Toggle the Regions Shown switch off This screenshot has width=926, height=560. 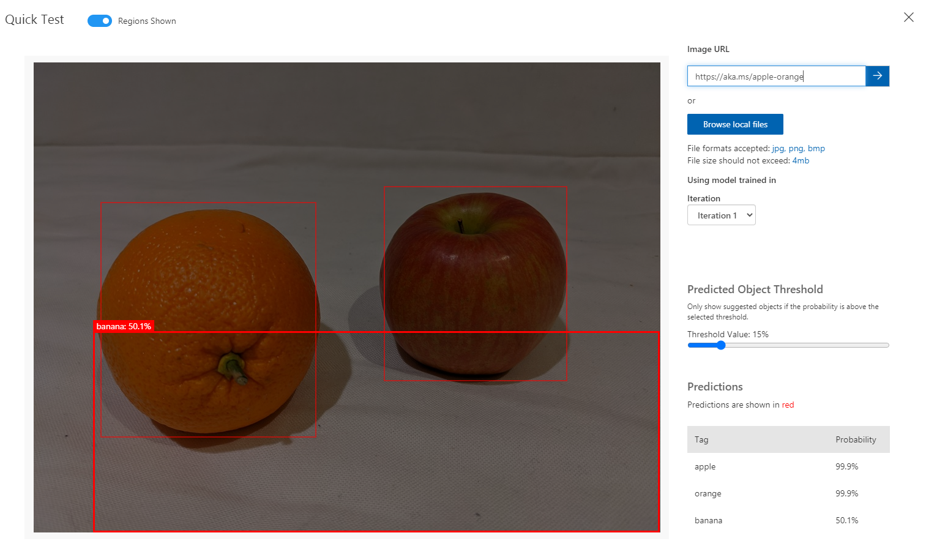click(x=99, y=20)
